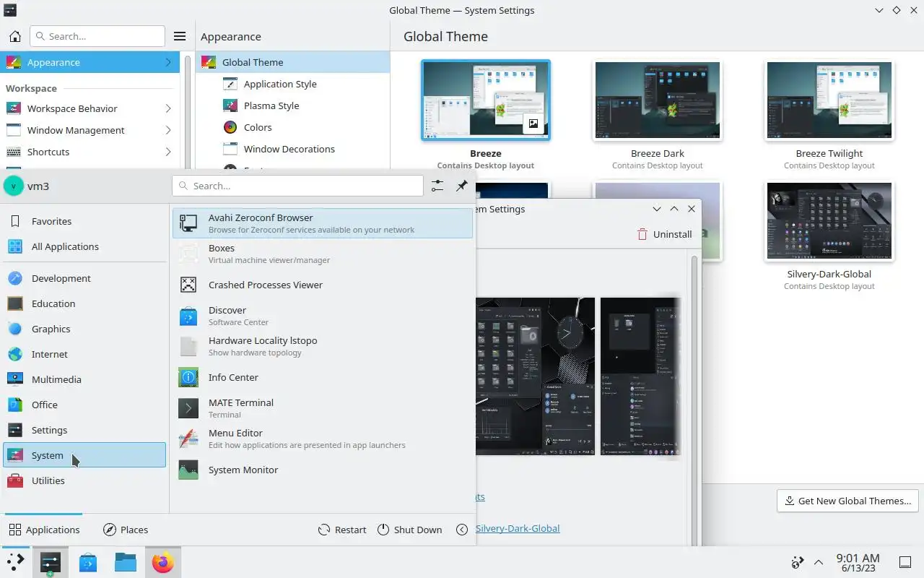Click System Settings search field
The image size is (924, 578).
97,36
